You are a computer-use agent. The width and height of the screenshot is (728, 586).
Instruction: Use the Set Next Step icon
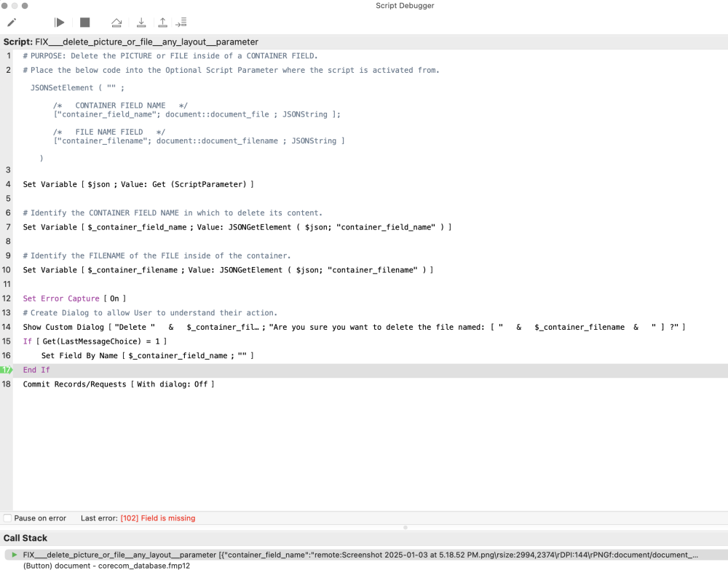[182, 23]
